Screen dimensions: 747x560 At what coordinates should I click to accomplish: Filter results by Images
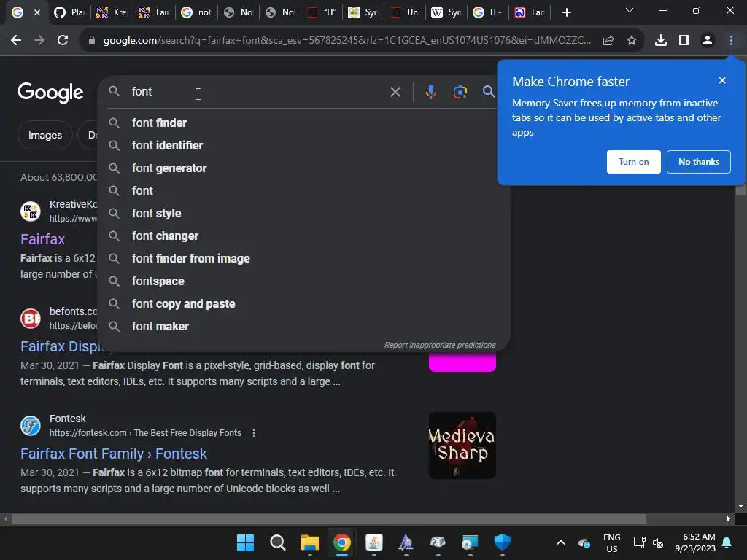(45, 135)
